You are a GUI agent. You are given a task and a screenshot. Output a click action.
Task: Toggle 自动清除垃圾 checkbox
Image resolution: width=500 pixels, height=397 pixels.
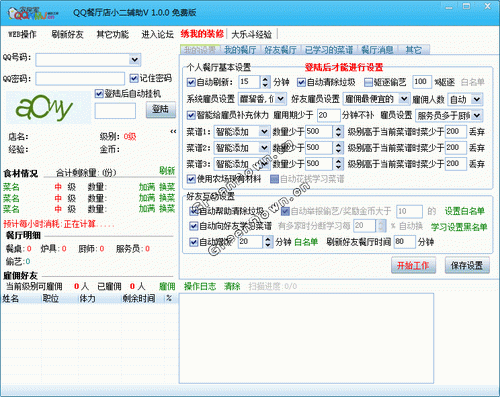coord(301,82)
